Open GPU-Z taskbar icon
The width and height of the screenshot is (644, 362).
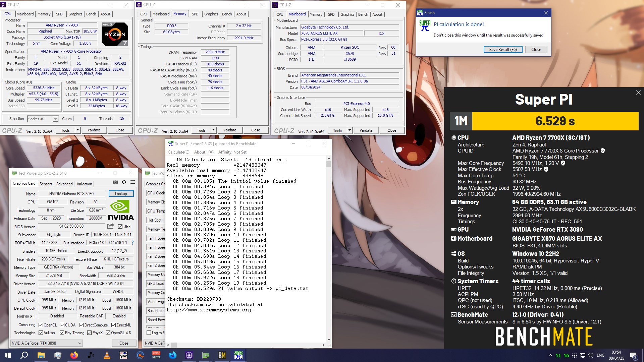tap(205, 355)
